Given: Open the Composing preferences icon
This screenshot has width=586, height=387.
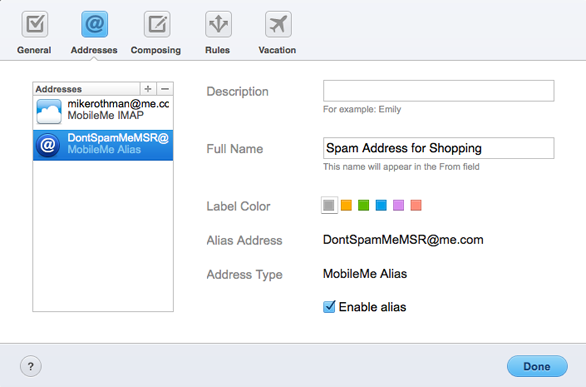Looking at the screenshot, I should pyautogui.click(x=157, y=24).
